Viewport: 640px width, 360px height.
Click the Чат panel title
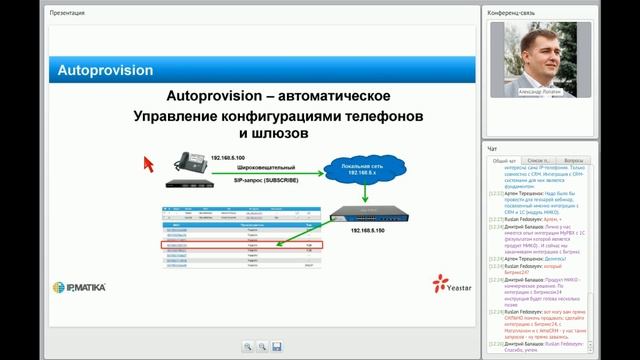492,149
